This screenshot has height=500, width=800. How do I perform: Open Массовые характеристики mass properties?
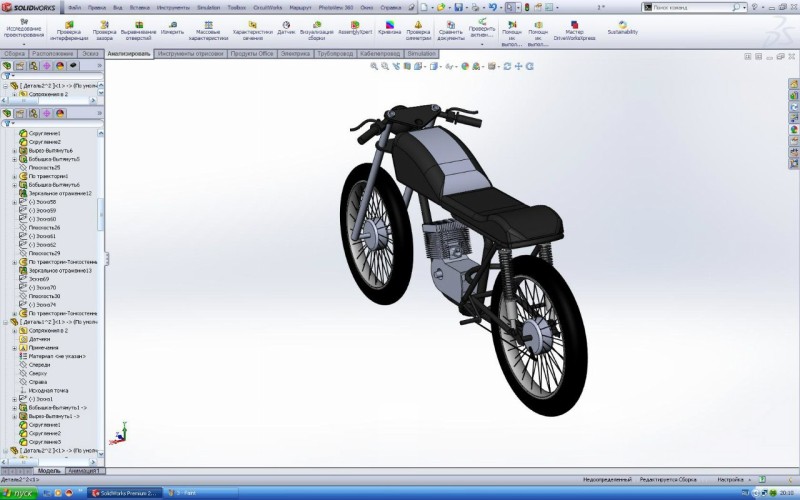coord(208,31)
